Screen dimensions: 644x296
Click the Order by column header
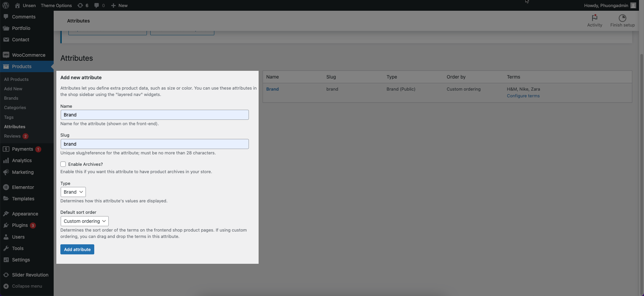456,77
